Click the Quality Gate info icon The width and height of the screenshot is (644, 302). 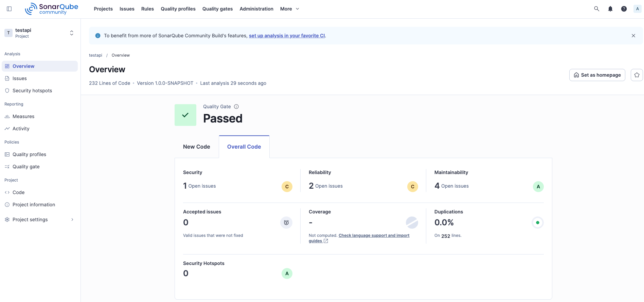tap(236, 107)
